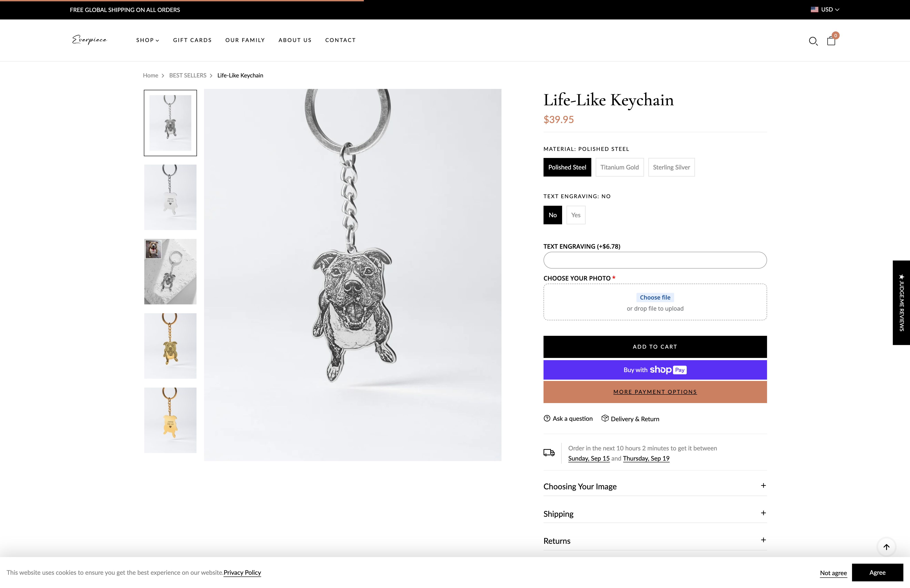This screenshot has height=588, width=910.
Task: Click ADD TO CART
Action: [655, 346]
